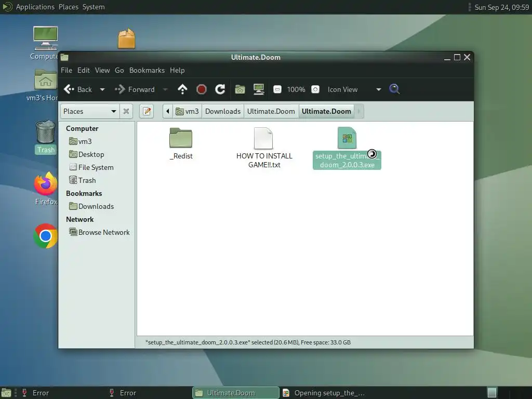Jump to vm3 in the path bar
This screenshot has width=532, height=399.
(x=187, y=111)
